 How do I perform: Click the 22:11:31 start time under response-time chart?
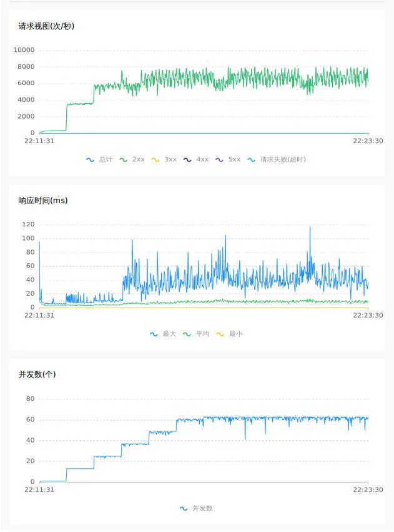click(x=39, y=316)
